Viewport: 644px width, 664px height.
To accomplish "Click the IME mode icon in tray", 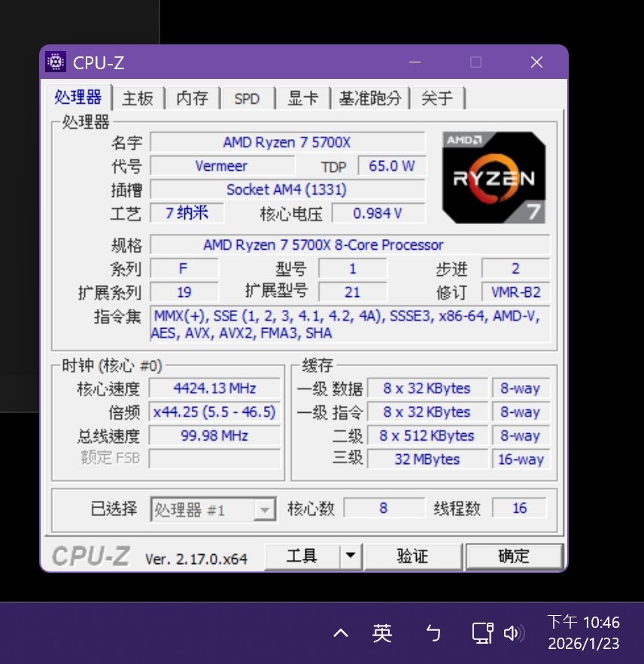I will [x=433, y=633].
